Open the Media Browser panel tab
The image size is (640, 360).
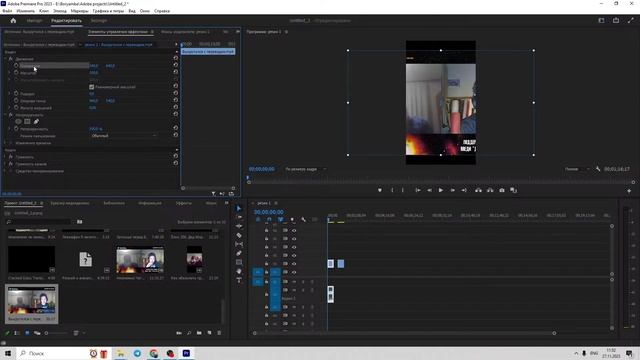[x=70, y=203]
